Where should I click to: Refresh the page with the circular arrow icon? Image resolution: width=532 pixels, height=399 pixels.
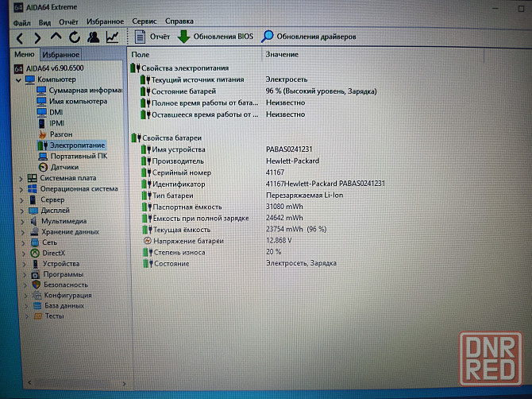(x=75, y=37)
